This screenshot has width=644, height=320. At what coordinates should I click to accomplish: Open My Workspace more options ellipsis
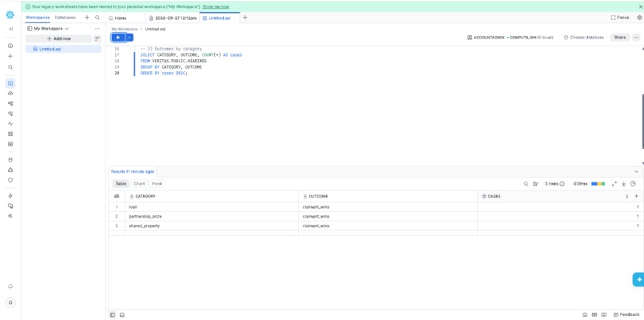97,29
